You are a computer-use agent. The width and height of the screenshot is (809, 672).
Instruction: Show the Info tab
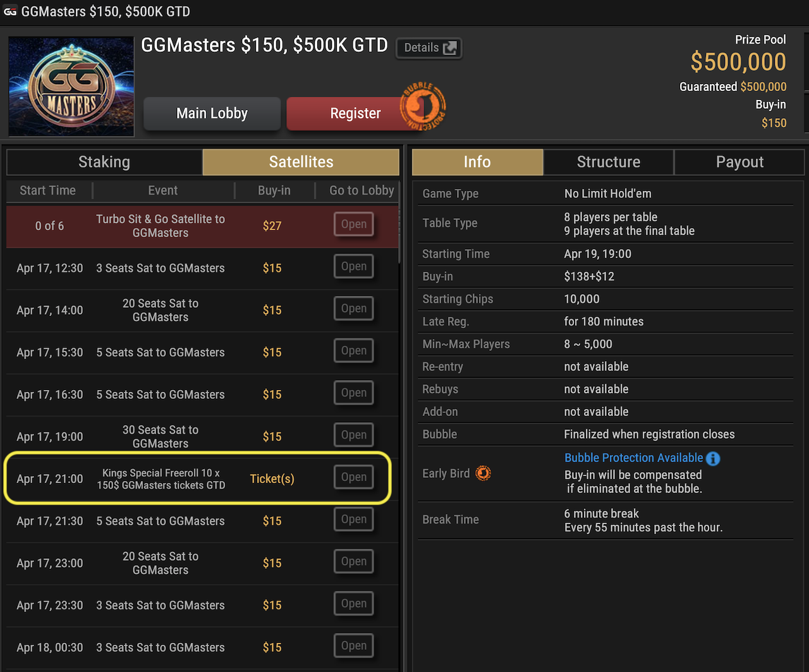[477, 162]
